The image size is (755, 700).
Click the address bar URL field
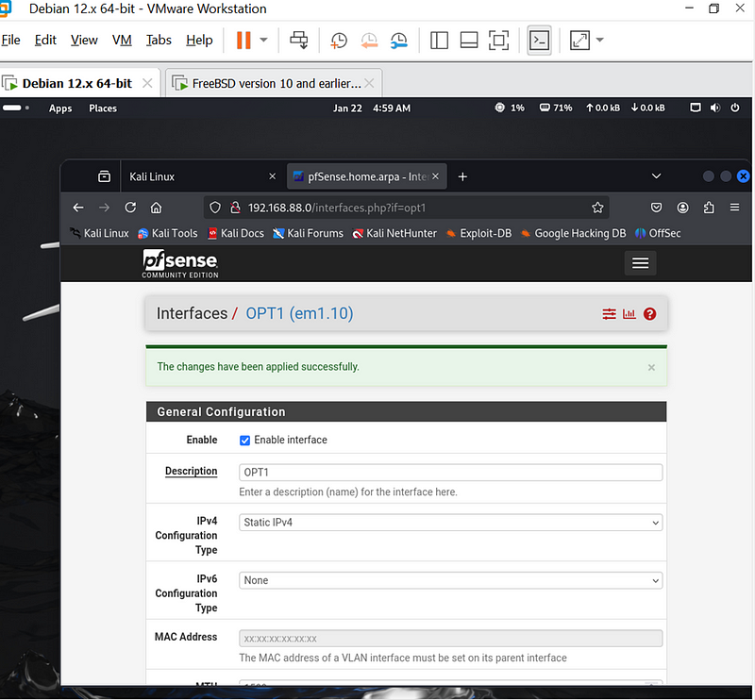pyautogui.click(x=407, y=208)
